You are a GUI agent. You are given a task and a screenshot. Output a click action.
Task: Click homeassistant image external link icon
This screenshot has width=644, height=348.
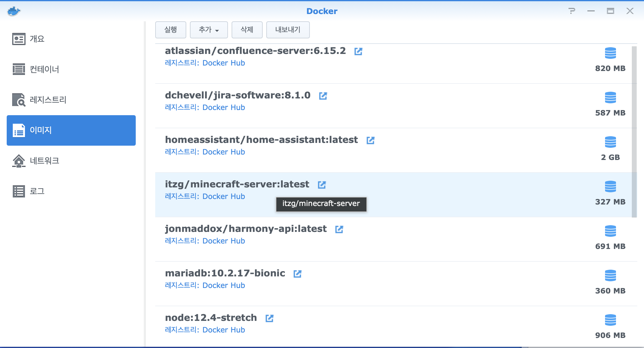click(x=370, y=140)
